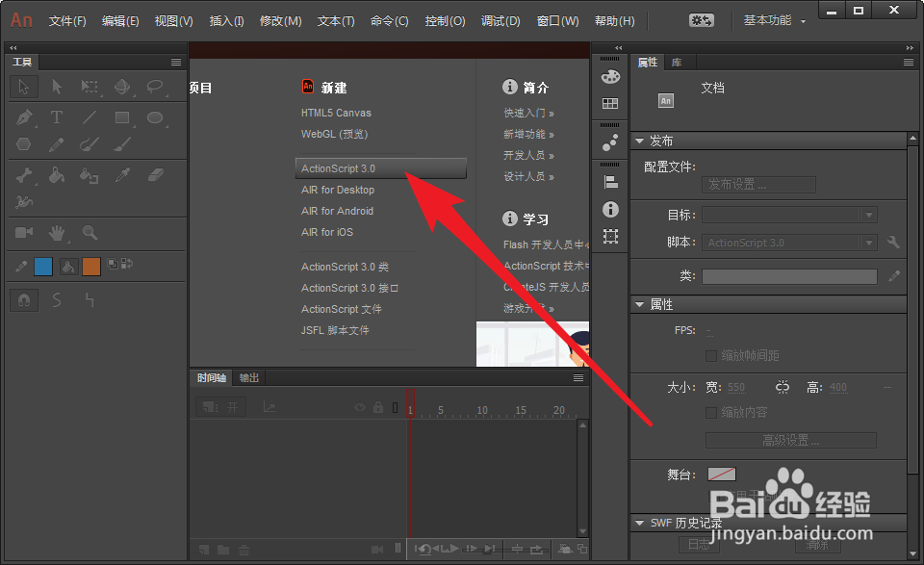The height and width of the screenshot is (565, 924).
Task: Select the PolyStar tool
Action: point(23,143)
